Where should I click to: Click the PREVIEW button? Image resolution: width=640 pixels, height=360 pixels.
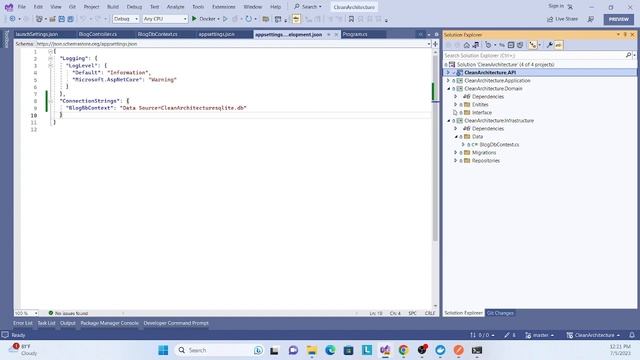(x=619, y=19)
